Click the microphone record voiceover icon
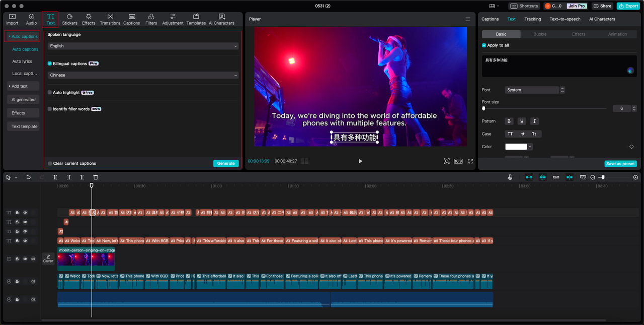The width and height of the screenshot is (644, 325). (x=510, y=177)
